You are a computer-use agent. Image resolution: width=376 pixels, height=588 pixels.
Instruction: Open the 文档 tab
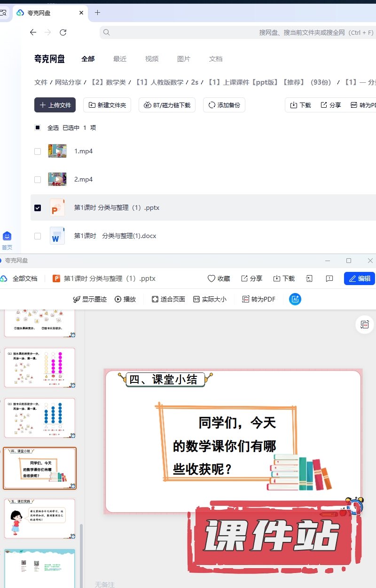(x=216, y=59)
